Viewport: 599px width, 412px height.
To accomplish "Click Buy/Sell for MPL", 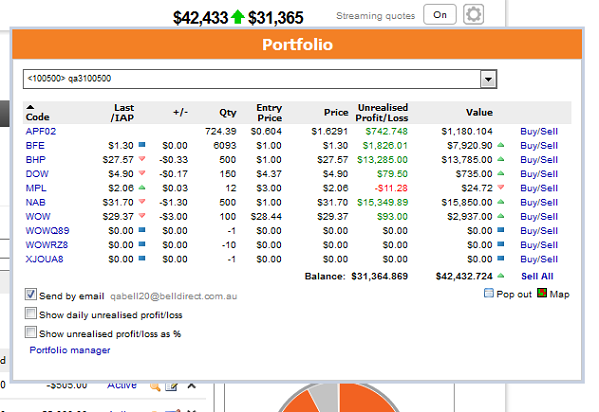I will pyautogui.click(x=539, y=188).
